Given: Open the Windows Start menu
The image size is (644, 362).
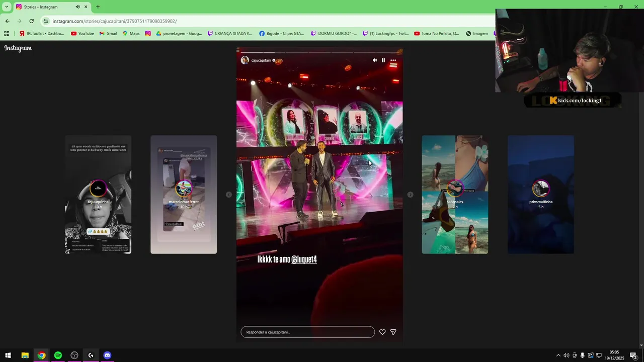Looking at the screenshot, I should coord(8,355).
